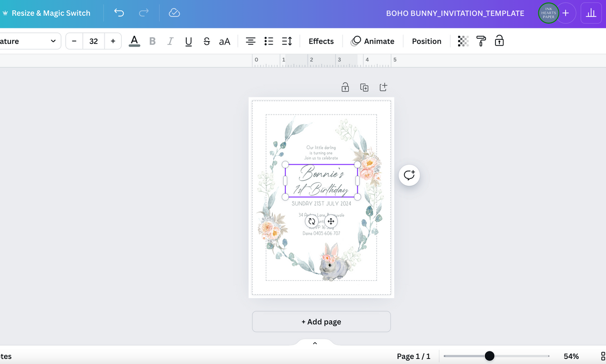
Task: Click the BOHO BUNNY title to rename
Action: [x=455, y=14]
